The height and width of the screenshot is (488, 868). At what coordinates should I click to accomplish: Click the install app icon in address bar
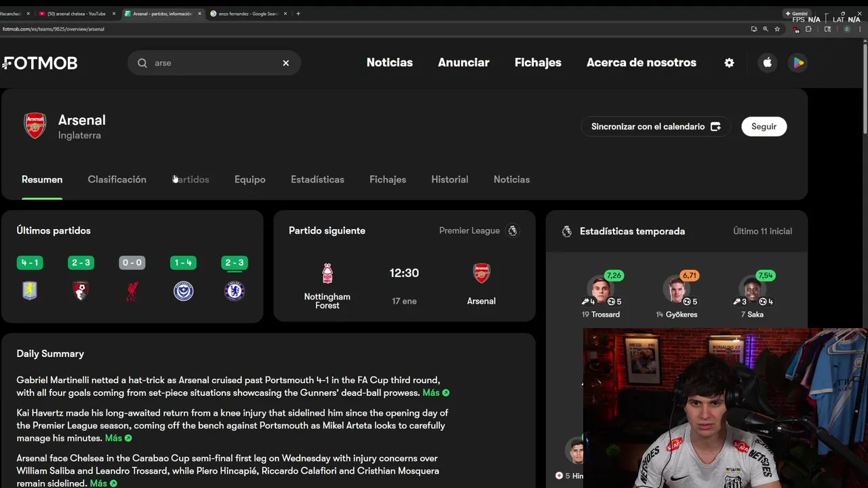(754, 29)
